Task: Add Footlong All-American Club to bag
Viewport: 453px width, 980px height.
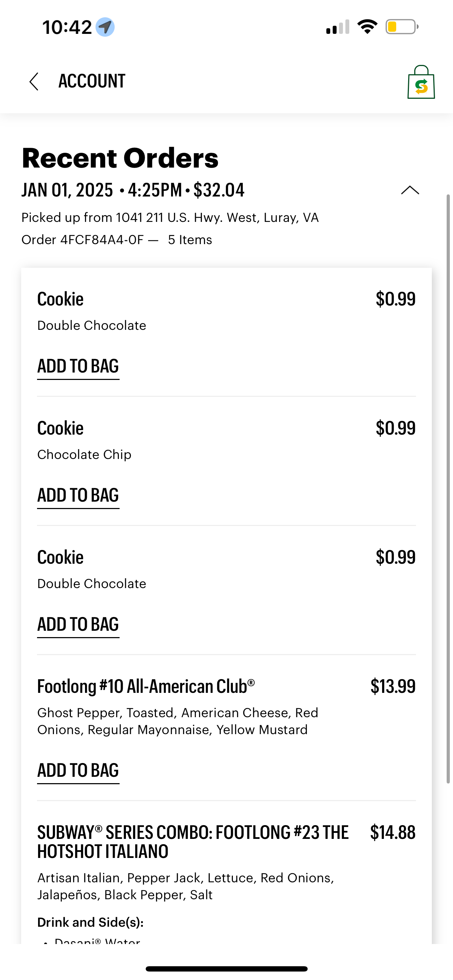Action: tap(78, 770)
